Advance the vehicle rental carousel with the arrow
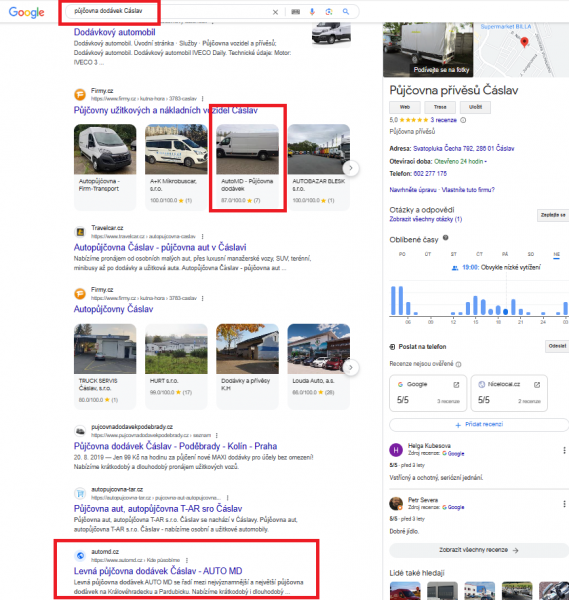This screenshot has height=600, width=569. [351, 168]
